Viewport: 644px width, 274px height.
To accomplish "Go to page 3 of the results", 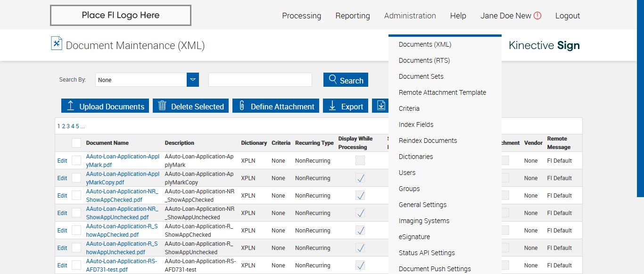I will tap(68, 126).
